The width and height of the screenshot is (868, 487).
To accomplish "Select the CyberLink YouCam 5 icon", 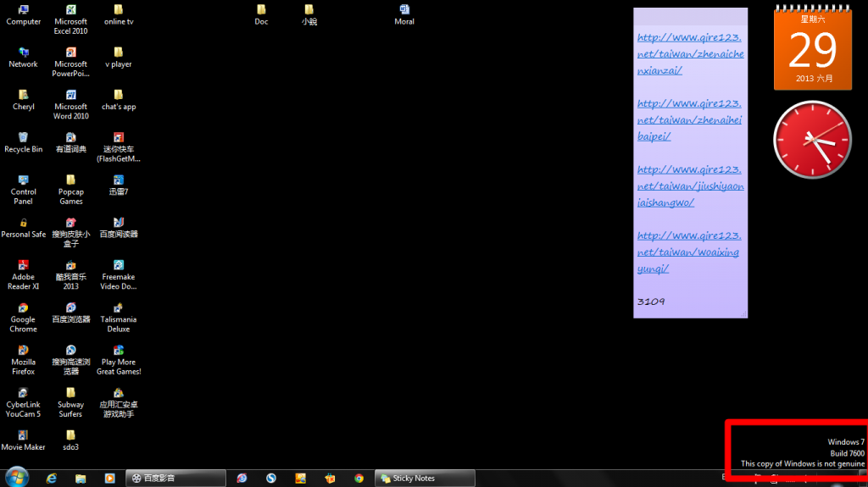I will [x=23, y=394].
